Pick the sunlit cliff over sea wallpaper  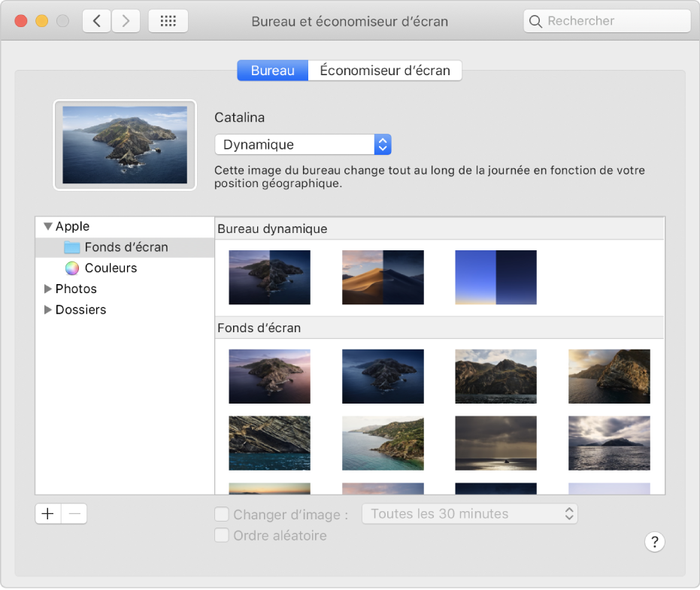[609, 377]
